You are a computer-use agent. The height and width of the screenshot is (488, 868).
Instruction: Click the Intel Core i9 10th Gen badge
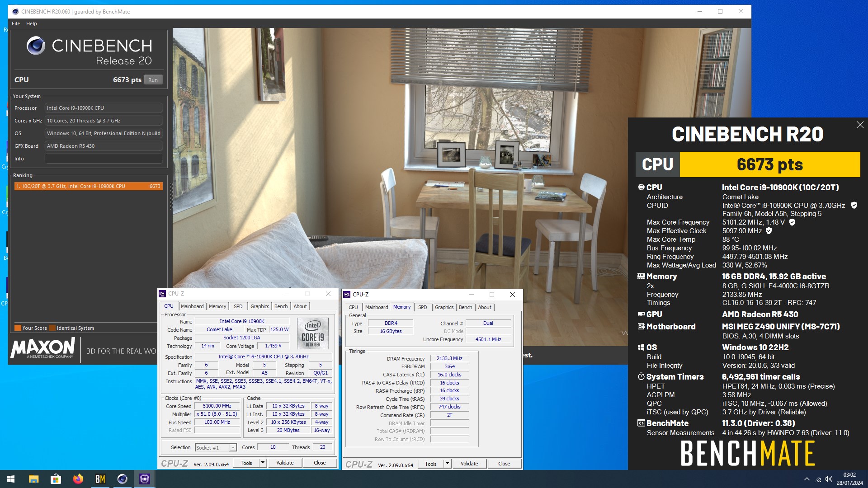[313, 333]
